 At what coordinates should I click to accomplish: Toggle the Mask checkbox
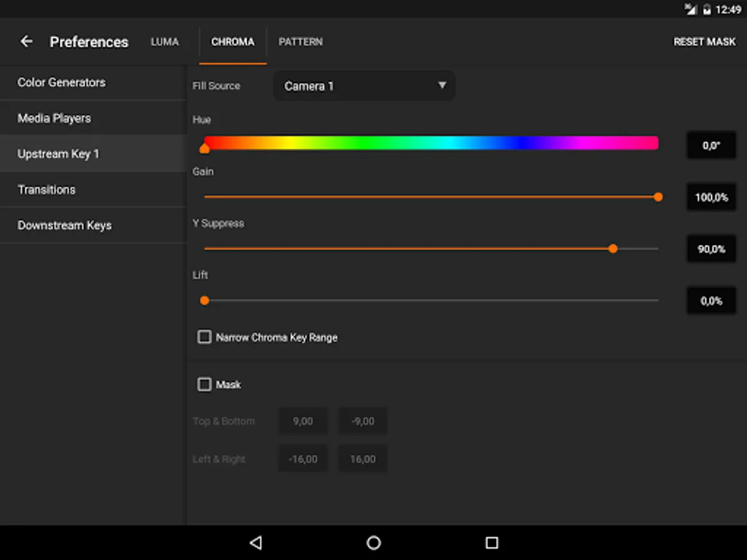point(204,385)
